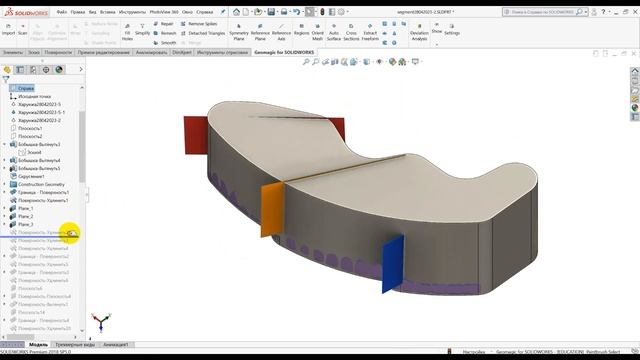Click the Print icon

[284, 12]
